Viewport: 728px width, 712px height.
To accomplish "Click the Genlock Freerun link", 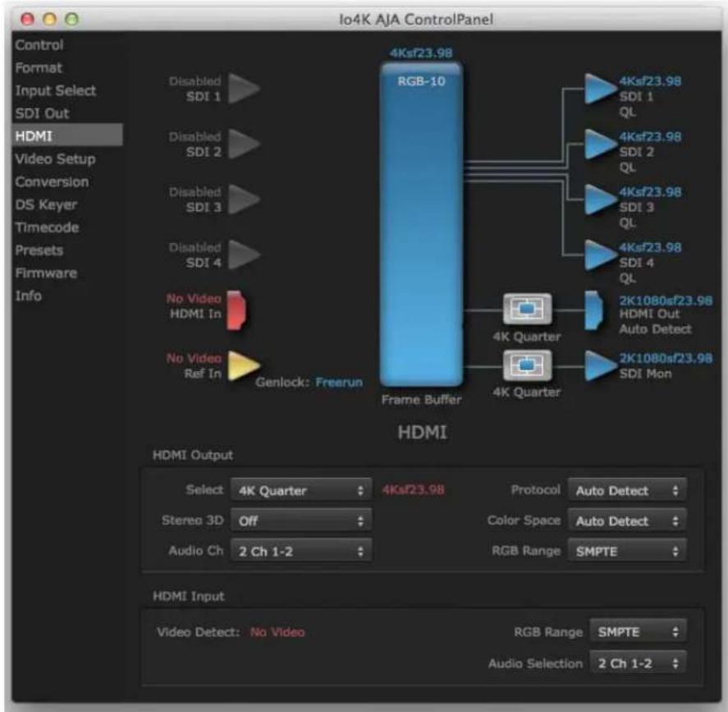I will [339, 382].
